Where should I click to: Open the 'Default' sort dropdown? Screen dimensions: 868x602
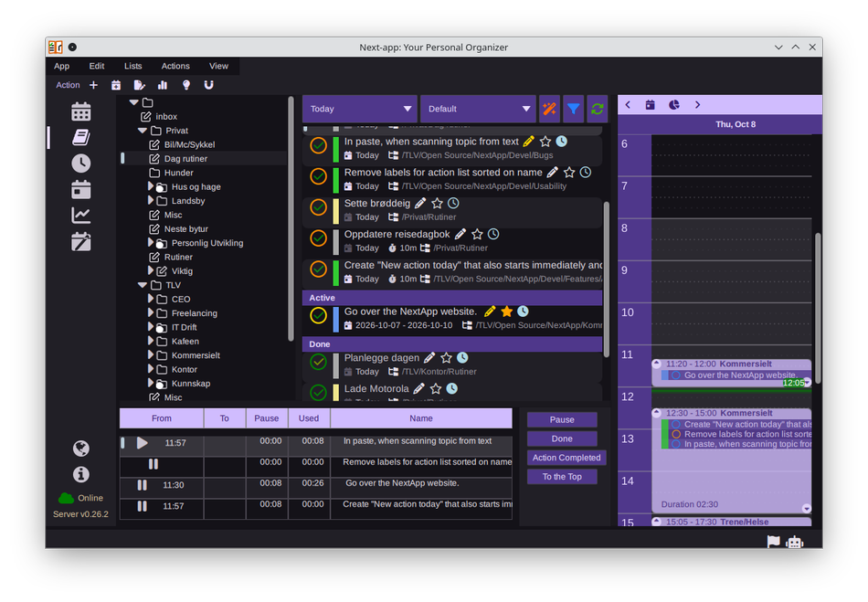478,109
